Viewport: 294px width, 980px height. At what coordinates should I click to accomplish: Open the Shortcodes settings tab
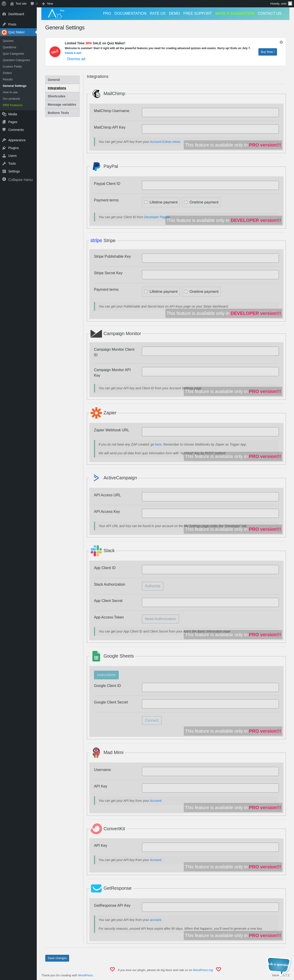coord(62,96)
